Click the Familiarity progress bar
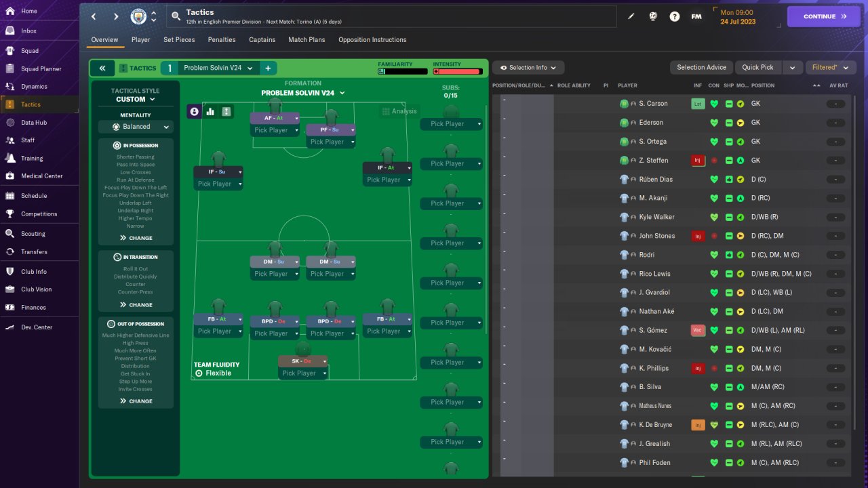The image size is (868, 488). [x=403, y=71]
